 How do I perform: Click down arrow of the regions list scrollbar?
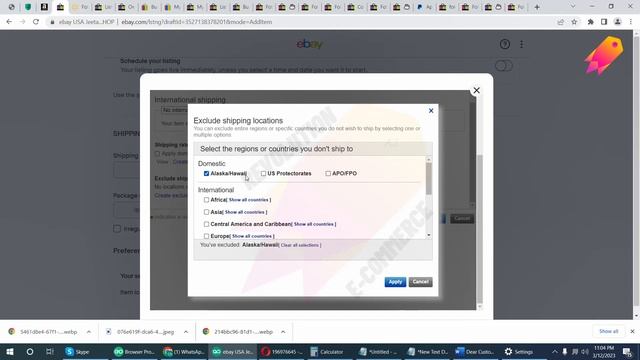coord(429,235)
